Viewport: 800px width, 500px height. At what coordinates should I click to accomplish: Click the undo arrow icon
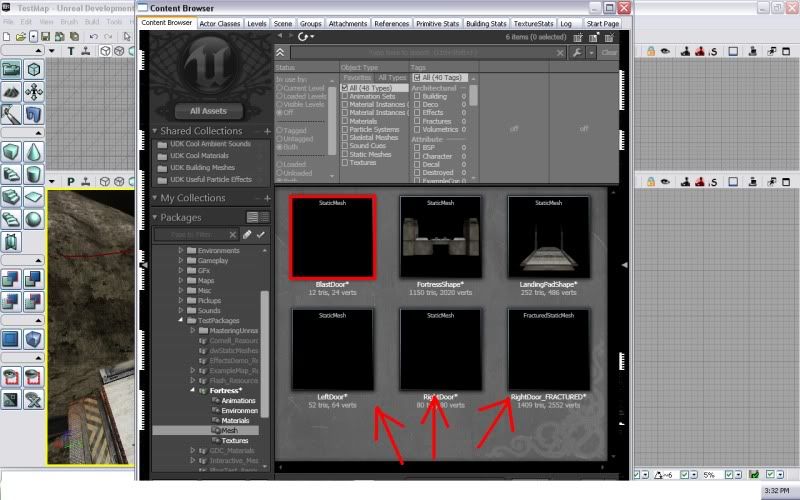pyautogui.click(x=93, y=37)
